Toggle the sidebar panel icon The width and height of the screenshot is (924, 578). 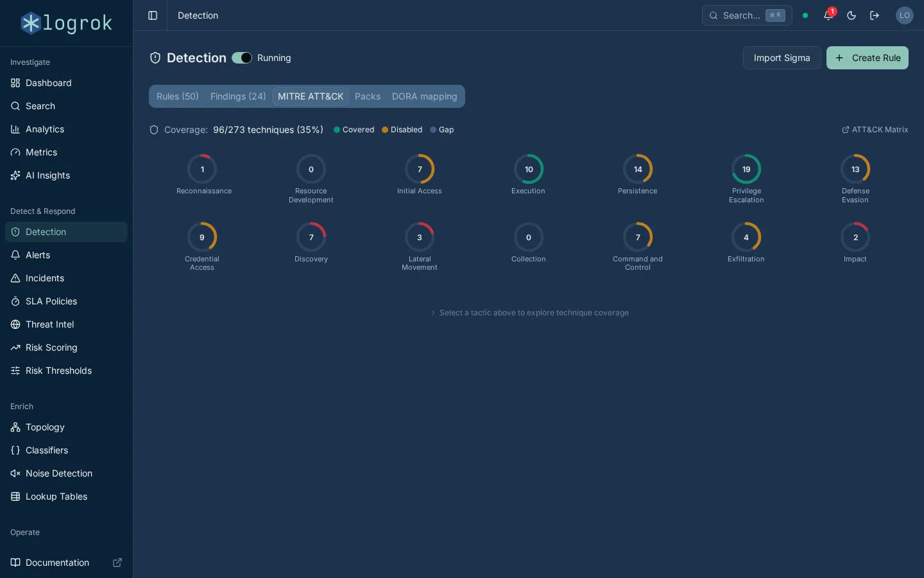[x=153, y=15]
